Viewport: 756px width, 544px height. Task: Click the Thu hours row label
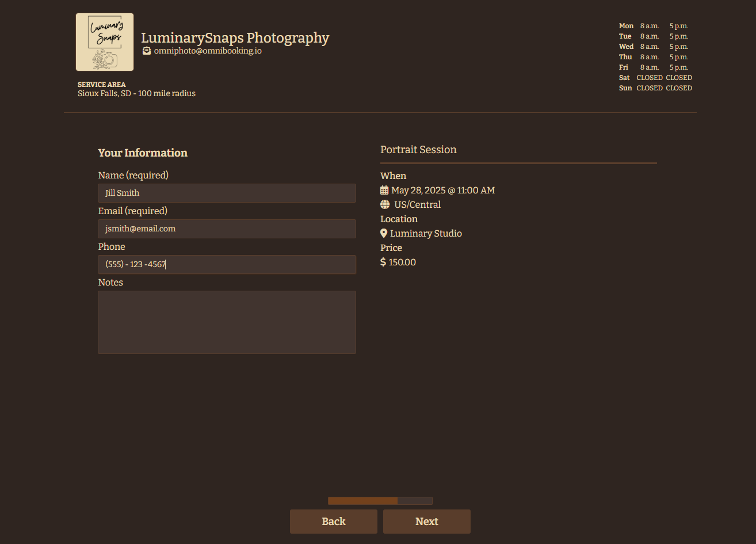pos(625,57)
